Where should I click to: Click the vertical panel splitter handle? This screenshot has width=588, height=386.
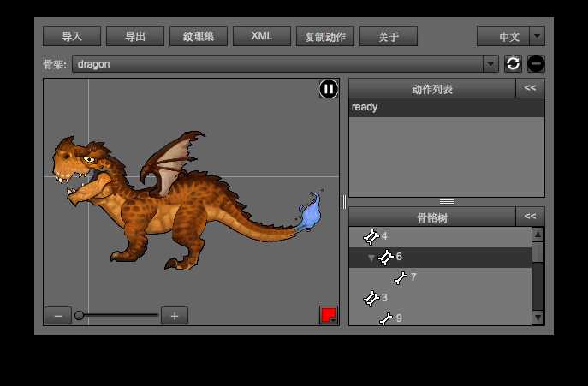343,202
